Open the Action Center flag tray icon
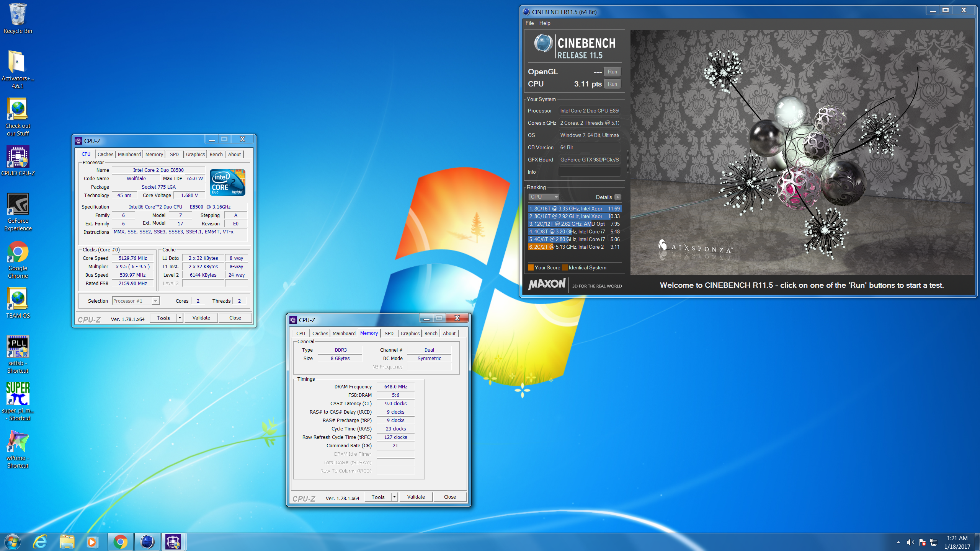The image size is (980, 551). [922, 542]
